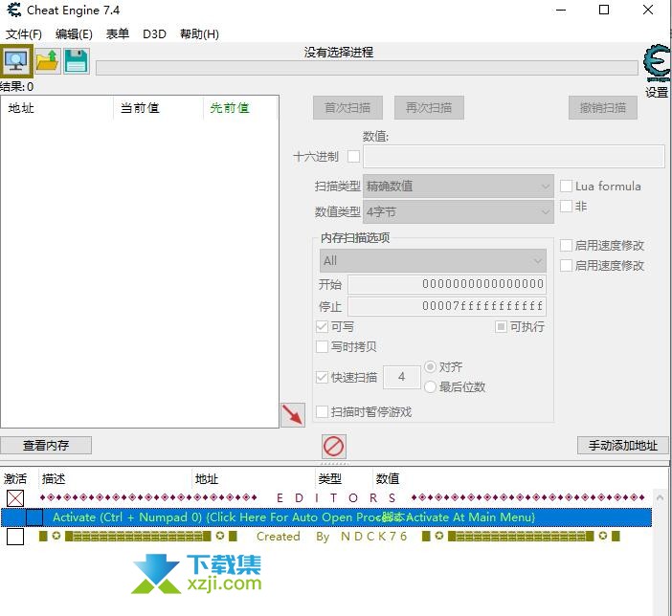Open settings via Cheat Engine logo
This screenshot has width=672, height=616.
658,63
